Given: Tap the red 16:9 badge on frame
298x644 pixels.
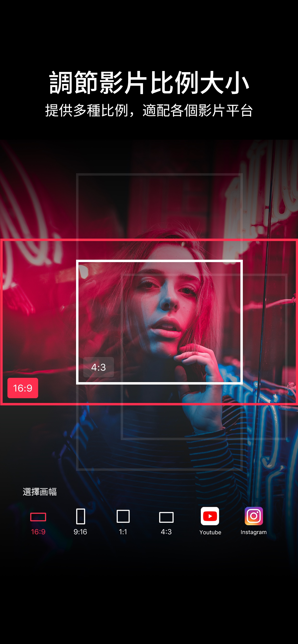Looking at the screenshot, I should pyautogui.click(x=23, y=388).
